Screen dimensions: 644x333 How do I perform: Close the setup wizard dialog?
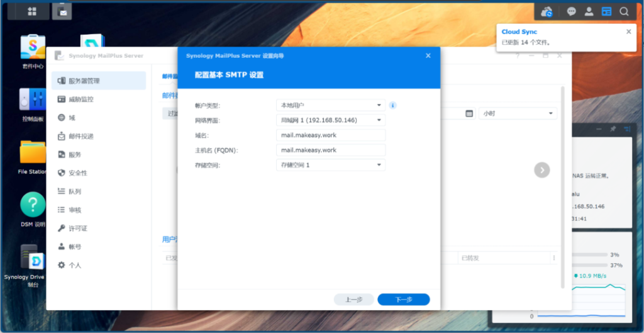pyautogui.click(x=428, y=55)
